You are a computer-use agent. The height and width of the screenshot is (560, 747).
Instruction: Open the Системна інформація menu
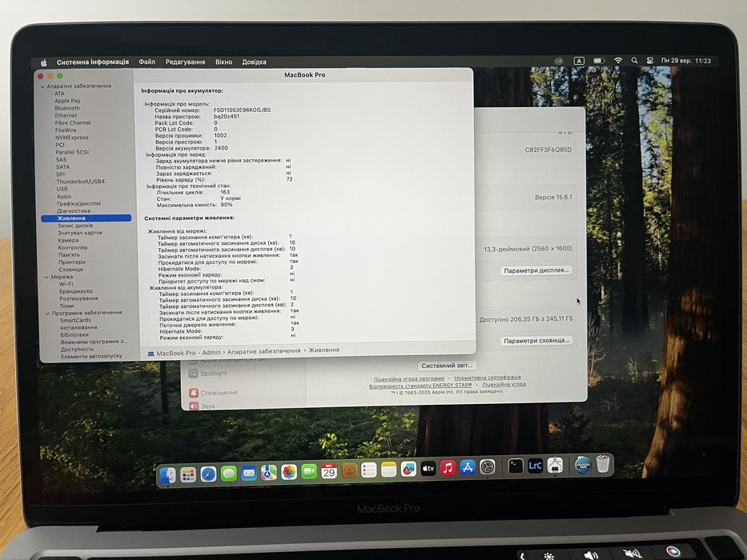pyautogui.click(x=92, y=62)
